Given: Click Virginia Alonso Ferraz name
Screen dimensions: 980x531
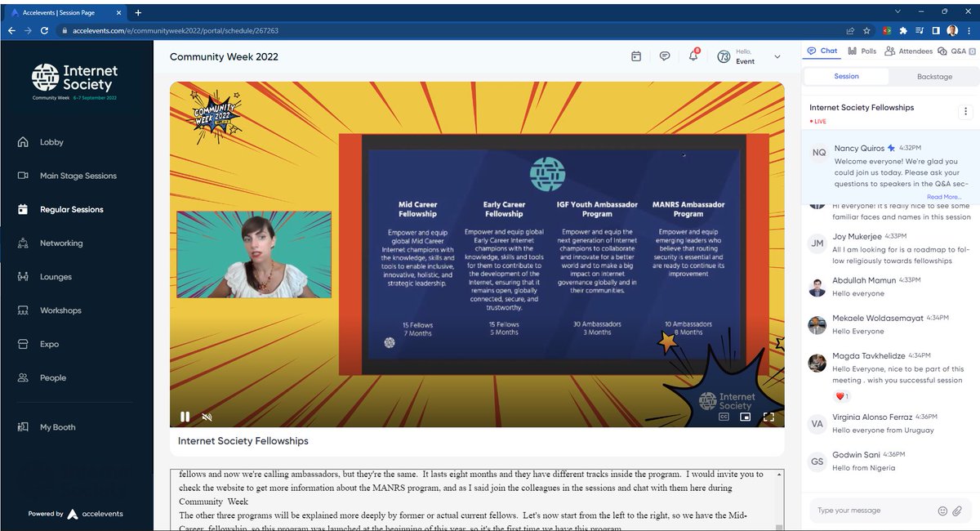Looking at the screenshot, I should coord(872,417).
